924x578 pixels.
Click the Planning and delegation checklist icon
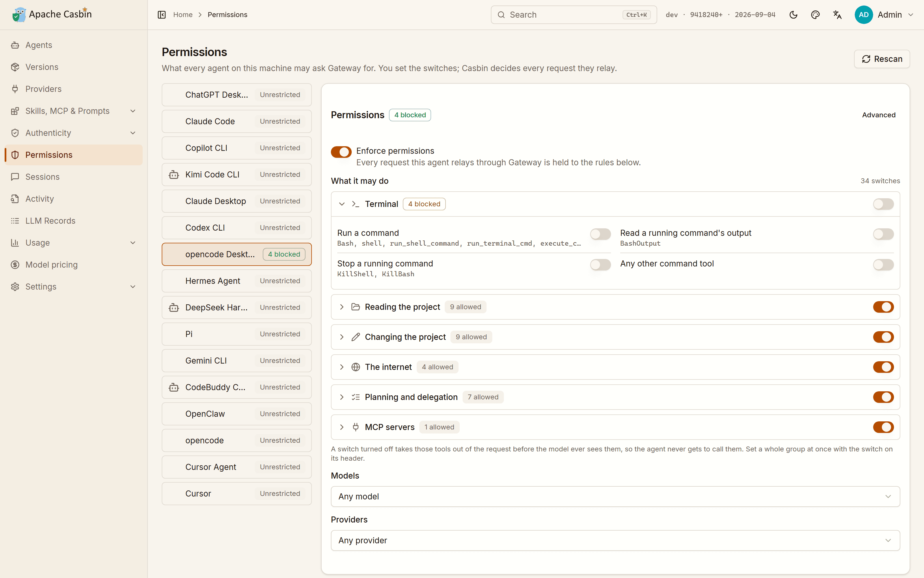pos(355,397)
